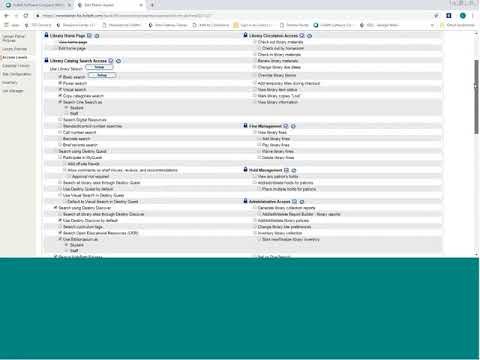
Task: Enable the Search Digital Resources checkbox
Action: coord(60,119)
